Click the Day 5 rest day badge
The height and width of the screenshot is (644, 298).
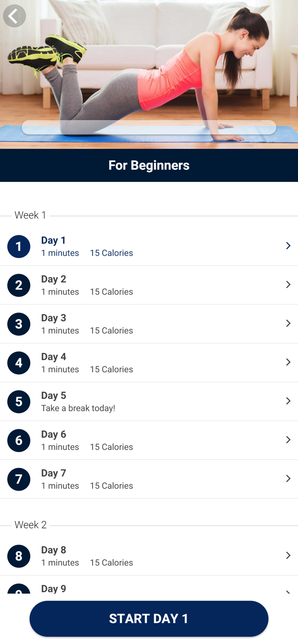[18, 401]
